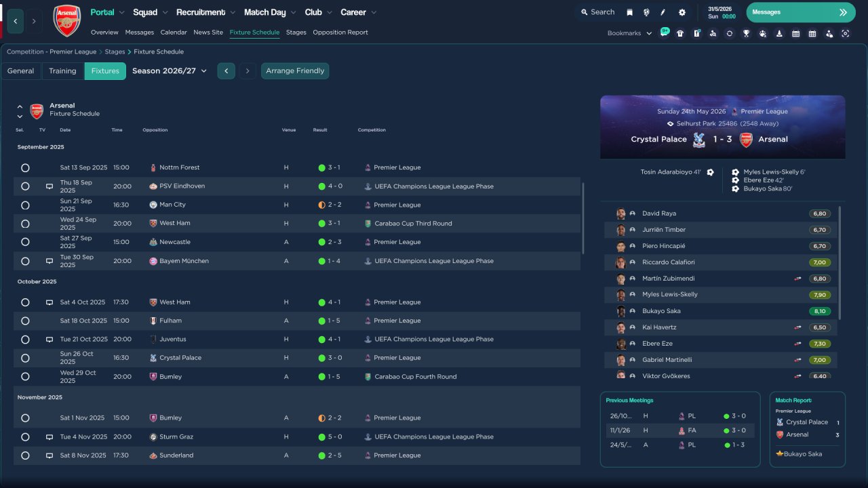Select the PSV Eindhoven fixture radio button
The height and width of the screenshot is (488, 868).
point(25,186)
